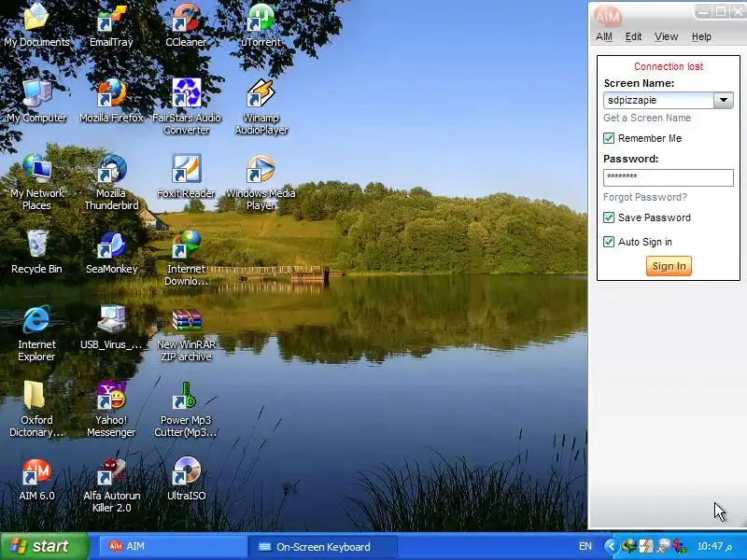This screenshot has width=747, height=560.
Task: Switch to On-Screen Keyboard taskbar button
Action: click(x=322, y=547)
